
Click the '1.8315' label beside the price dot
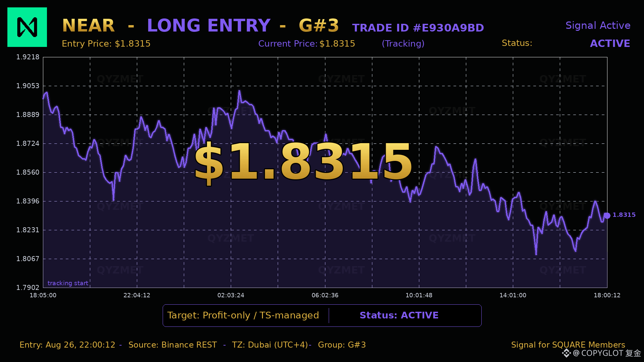(624, 215)
